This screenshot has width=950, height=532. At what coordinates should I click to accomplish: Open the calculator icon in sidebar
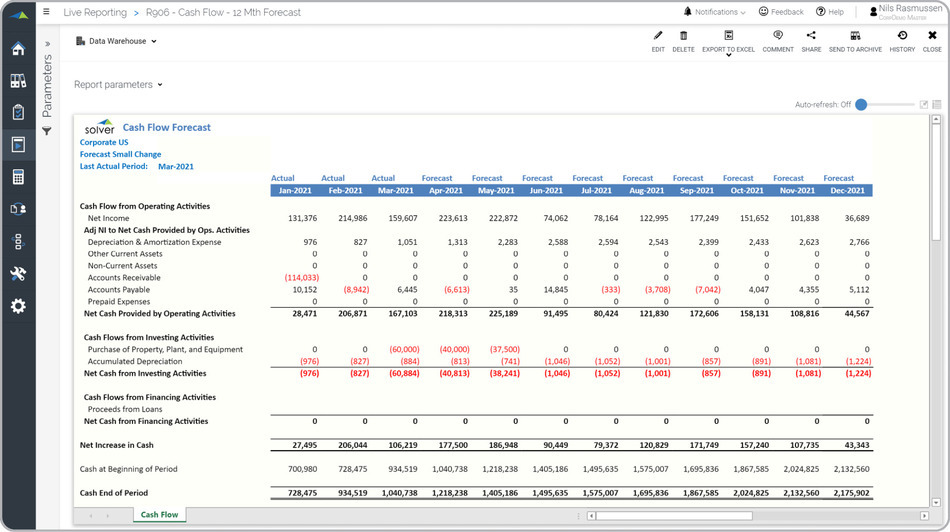point(18,177)
